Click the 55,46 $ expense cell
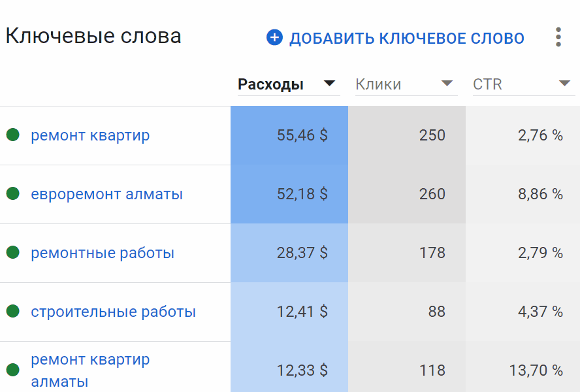Screen dimensions: 580x392 [302, 135]
